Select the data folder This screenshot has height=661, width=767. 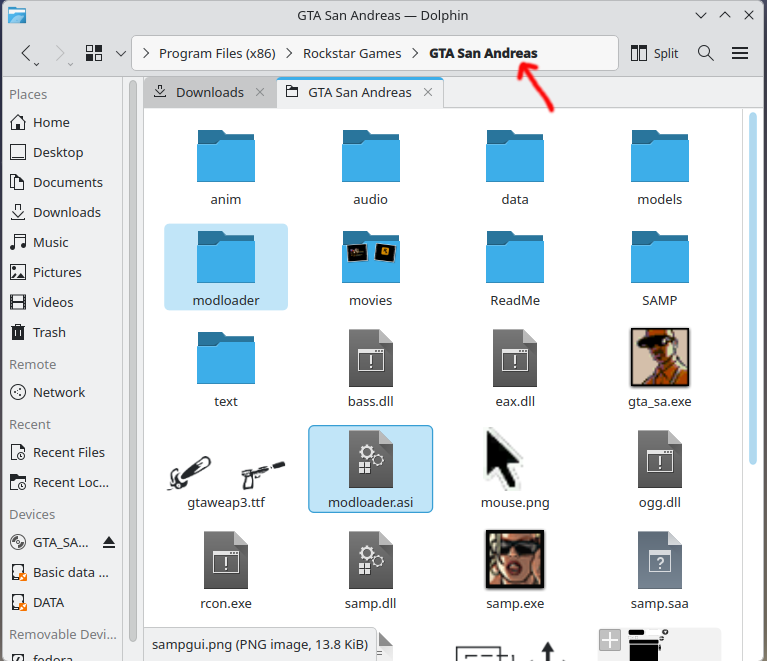click(x=515, y=167)
